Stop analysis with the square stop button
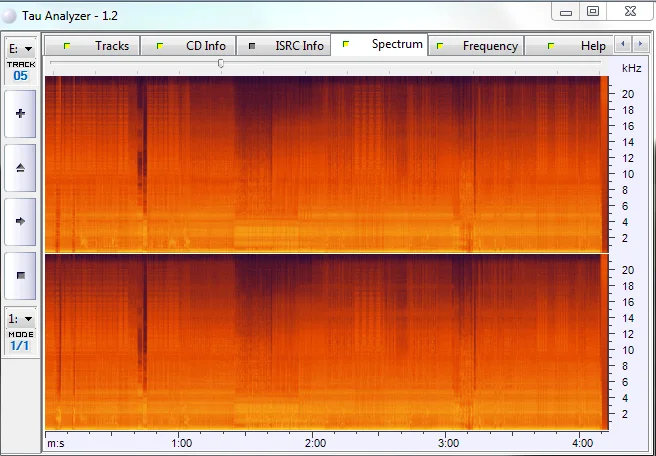Image resolution: width=656 pixels, height=456 pixels. (x=20, y=276)
